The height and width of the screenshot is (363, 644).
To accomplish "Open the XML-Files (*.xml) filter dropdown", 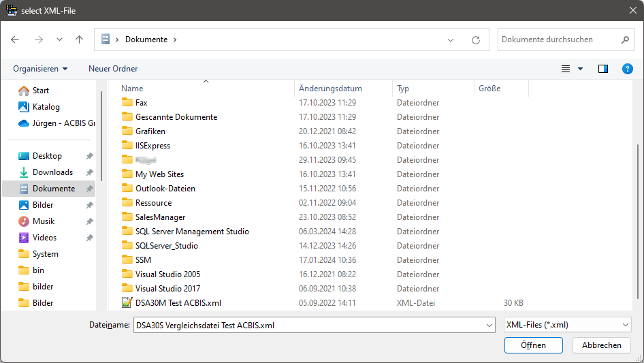I will (x=568, y=325).
